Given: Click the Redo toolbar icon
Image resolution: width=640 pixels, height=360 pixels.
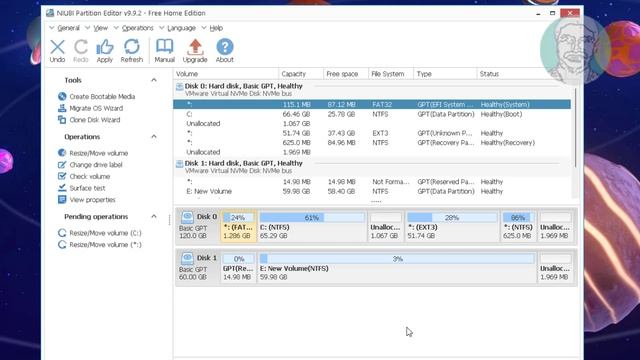Looking at the screenshot, I should pyautogui.click(x=81, y=47).
